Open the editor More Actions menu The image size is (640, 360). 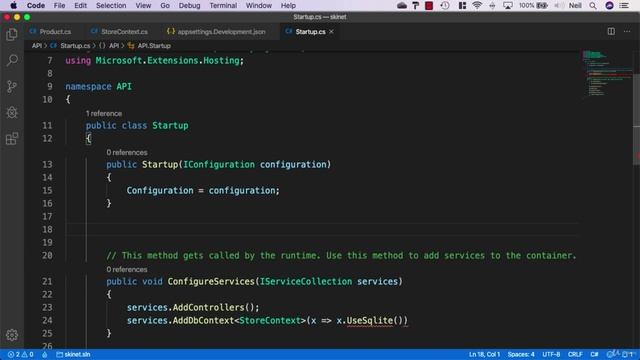[x=627, y=31]
